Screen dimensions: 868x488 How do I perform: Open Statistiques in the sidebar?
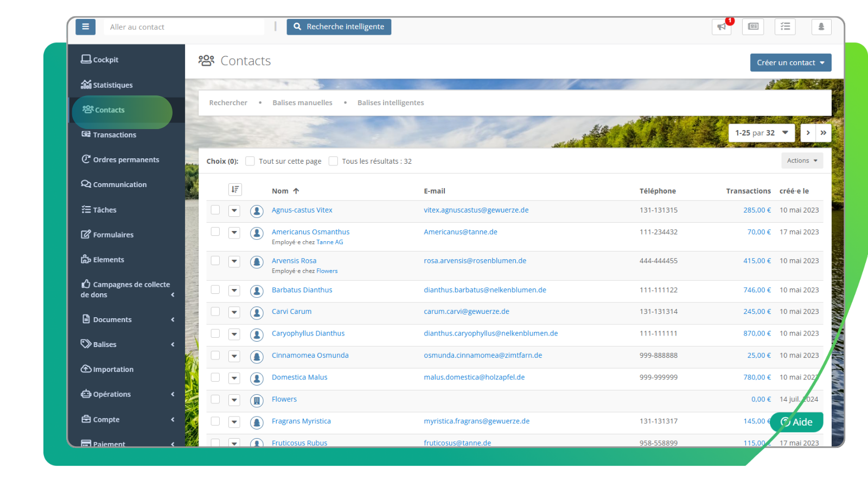112,85
